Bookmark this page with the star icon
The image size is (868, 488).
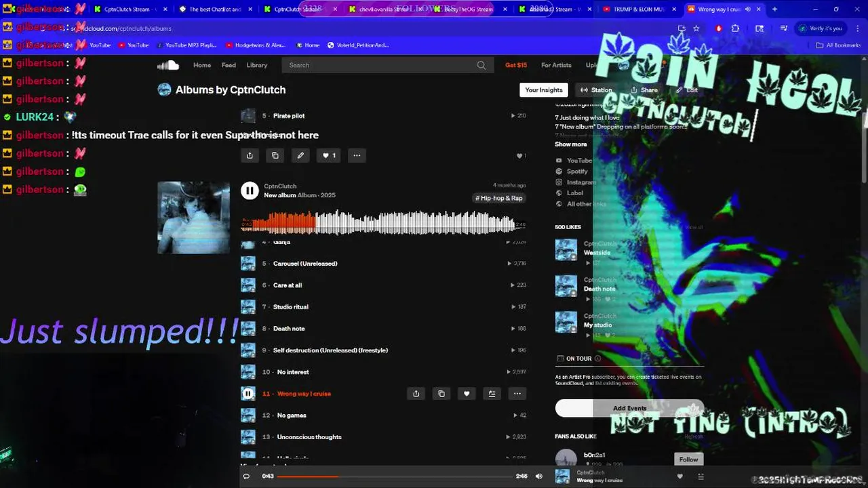coord(696,28)
